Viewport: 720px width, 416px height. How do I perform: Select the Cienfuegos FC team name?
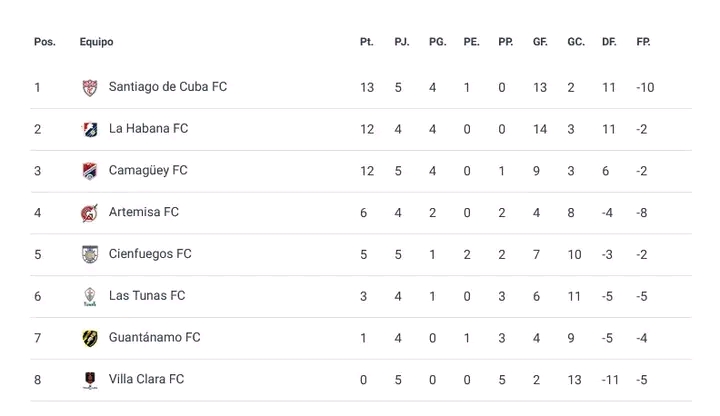click(150, 254)
